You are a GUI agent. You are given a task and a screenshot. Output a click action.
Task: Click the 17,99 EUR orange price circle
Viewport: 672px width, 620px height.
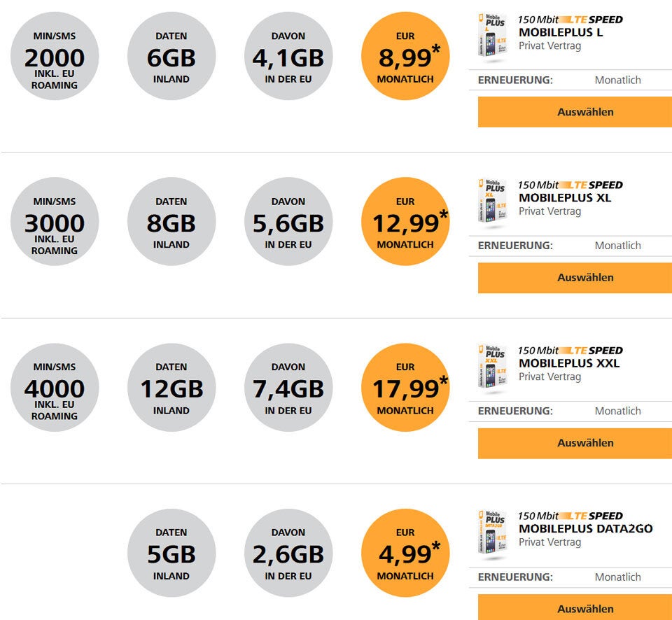point(405,388)
